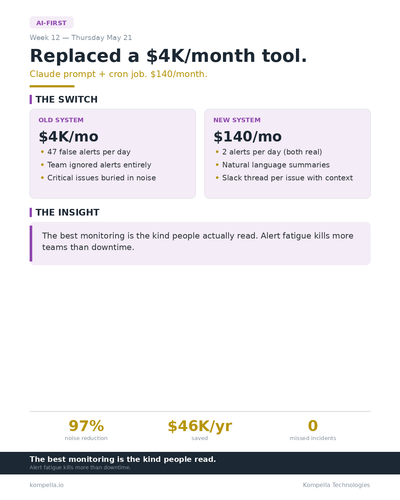Click the AI-FIRST tag badge
Screen dimensions: 400x500
(x=51, y=23)
